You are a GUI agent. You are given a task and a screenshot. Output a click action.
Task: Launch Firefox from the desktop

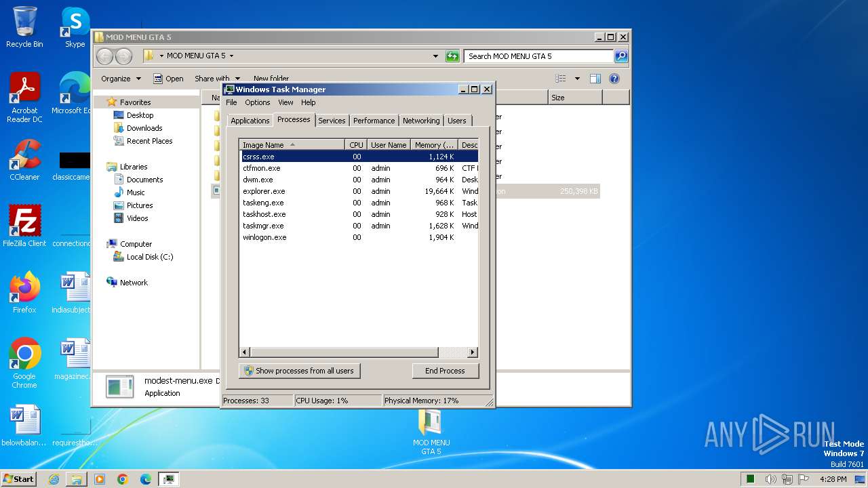(24, 292)
